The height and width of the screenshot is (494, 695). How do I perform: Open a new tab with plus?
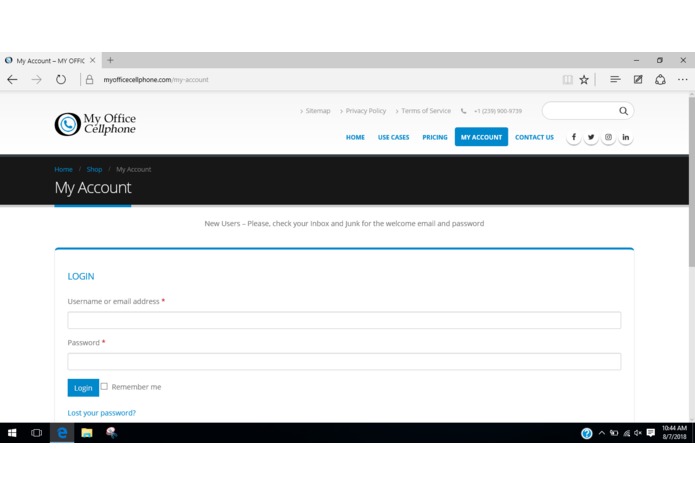(x=110, y=60)
